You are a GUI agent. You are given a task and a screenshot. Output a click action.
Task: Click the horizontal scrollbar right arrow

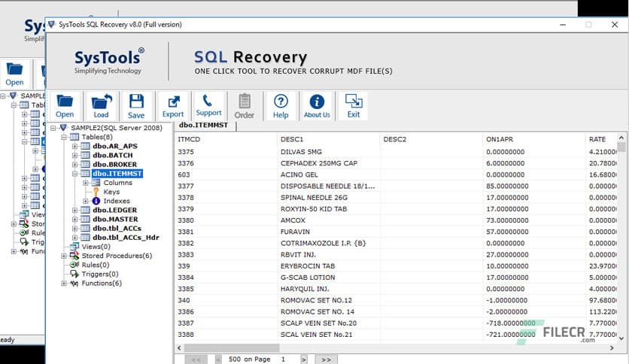tap(612, 348)
